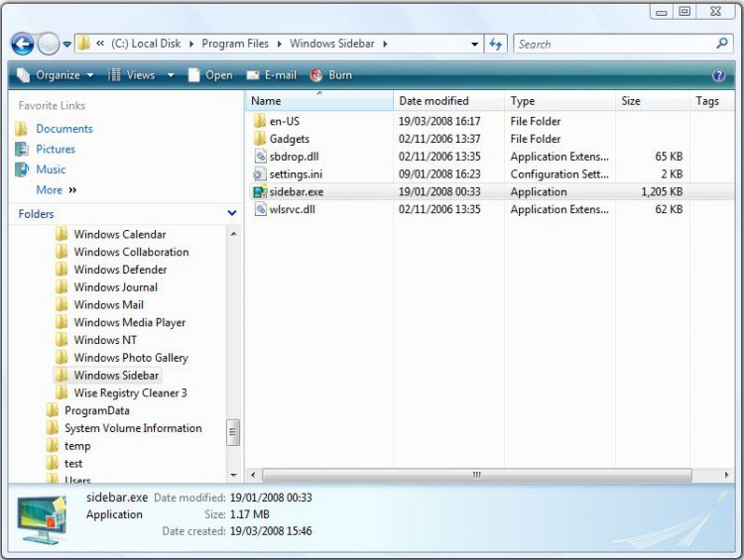Click the folder tree scroll-up arrow
The height and width of the screenshot is (560, 744).
[x=233, y=234]
